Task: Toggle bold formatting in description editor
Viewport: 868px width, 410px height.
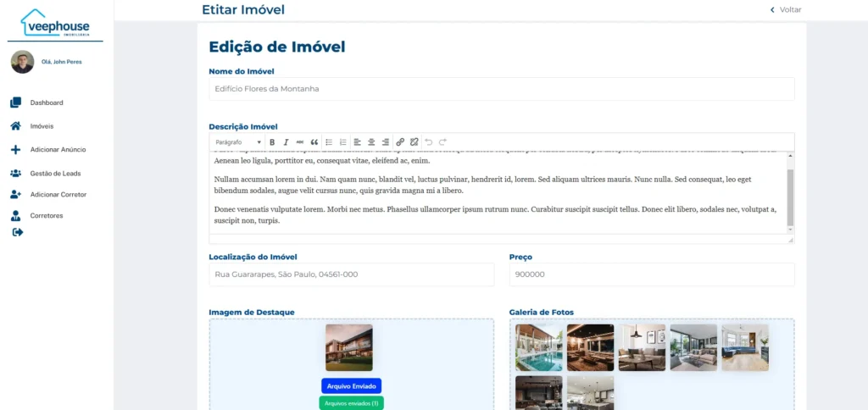Action: point(272,142)
